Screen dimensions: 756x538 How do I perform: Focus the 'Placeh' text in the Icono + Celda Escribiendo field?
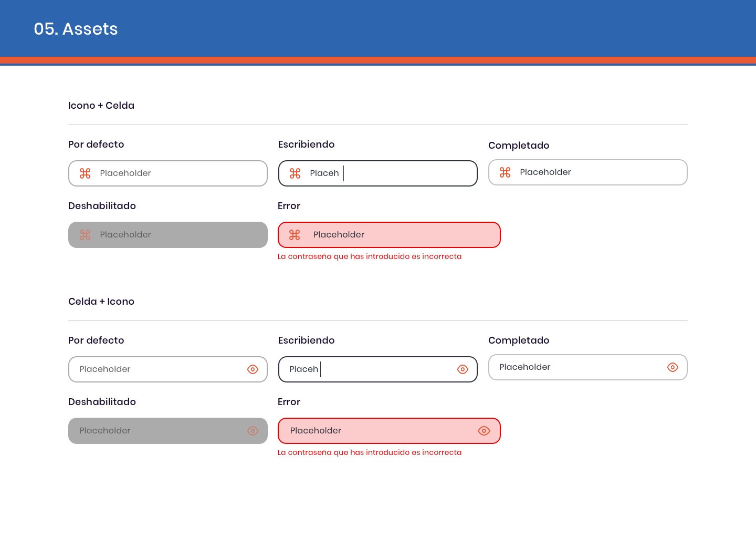click(324, 173)
